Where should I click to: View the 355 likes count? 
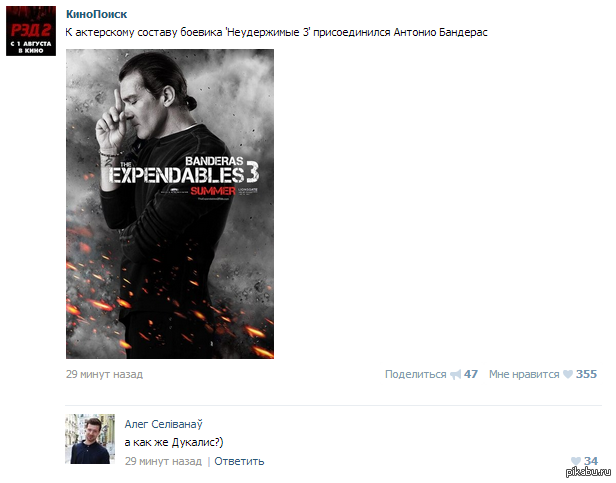coord(586,374)
